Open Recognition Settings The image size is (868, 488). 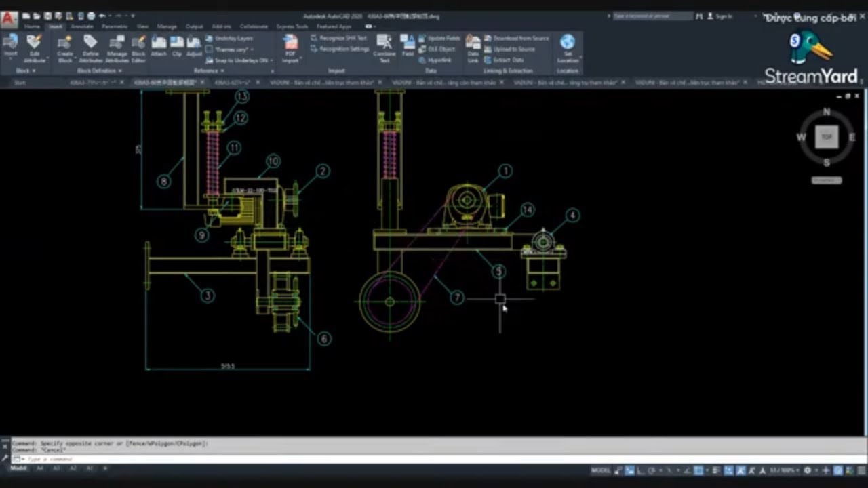pos(340,49)
